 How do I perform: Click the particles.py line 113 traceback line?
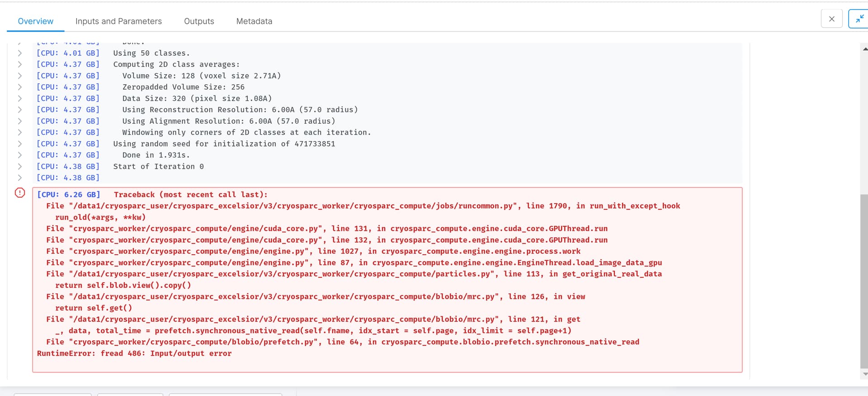coord(354,274)
